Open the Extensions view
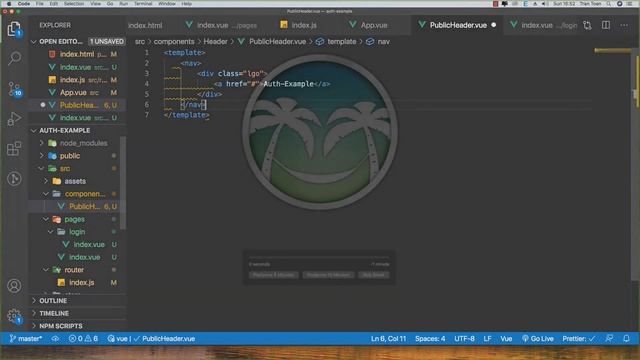The width and height of the screenshot is (640, 360). (x=14, y=149)
